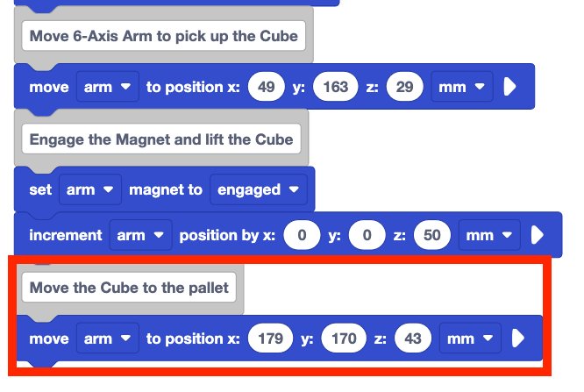The image size is (584, 392).
Task: Select the "Engage the Magnet and lift the Cube" comment
Action: click(x=161, y=139)
